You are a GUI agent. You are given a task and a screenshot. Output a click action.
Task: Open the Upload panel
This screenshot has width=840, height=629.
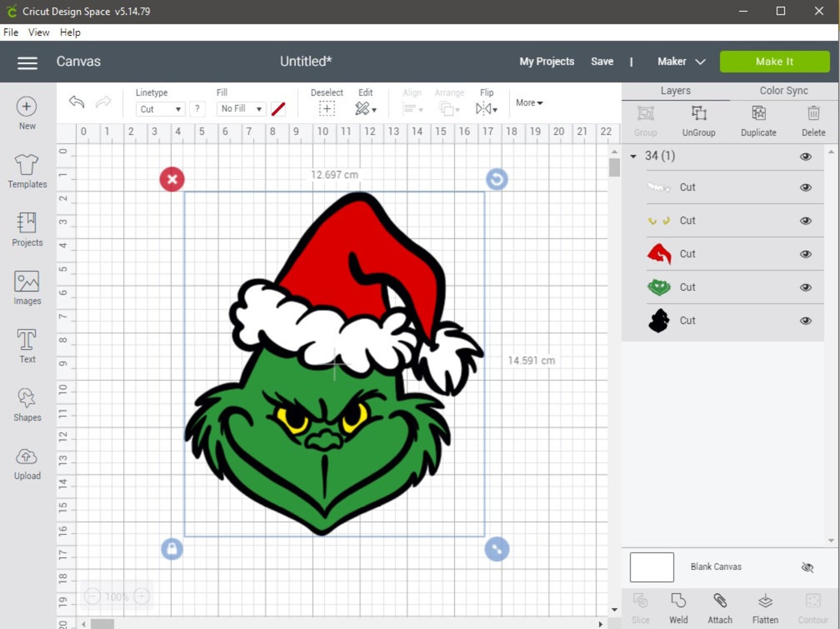(26, 463)
